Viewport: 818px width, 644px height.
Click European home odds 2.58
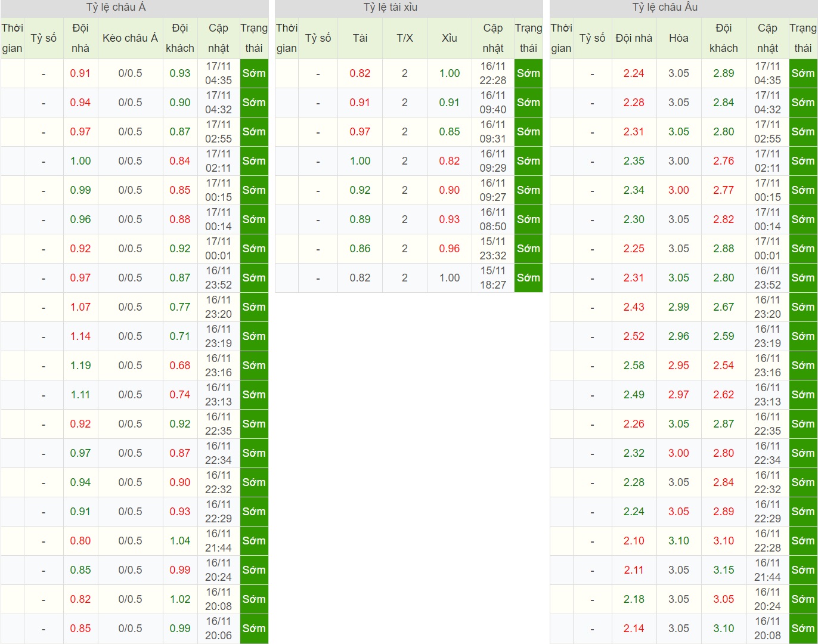(634, 366)
